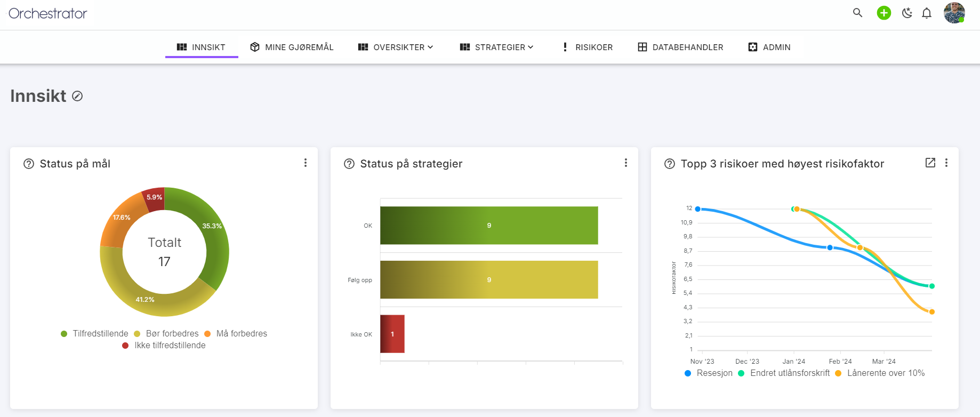Viewport: 980px width, 417px height.
Task: Open the search magnifier icon
Action: [x=857, y=13]
